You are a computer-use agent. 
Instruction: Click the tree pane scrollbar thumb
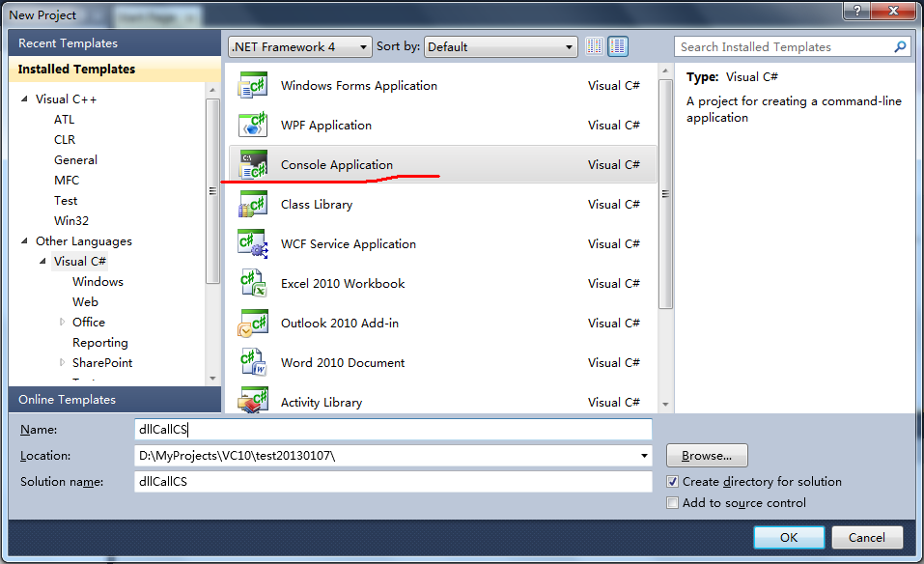click(x=212, y=191)
